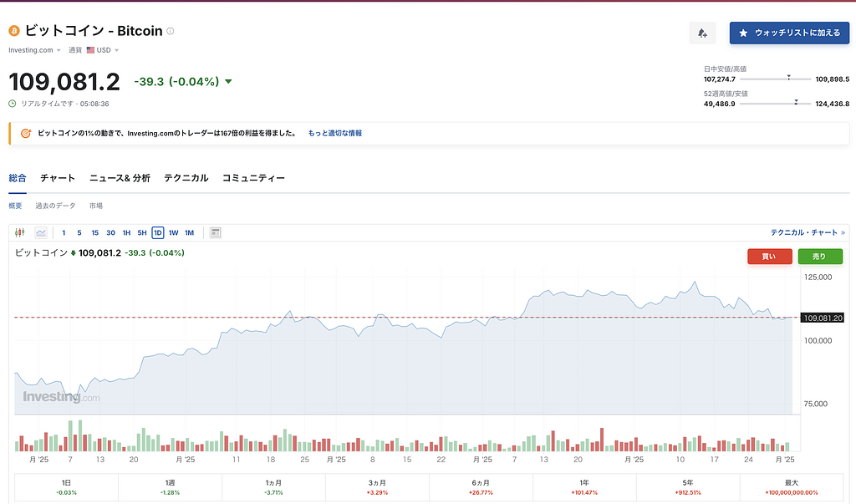
Task: Open テクニカル・チャート expand link
Action: (x=808, y=232)
